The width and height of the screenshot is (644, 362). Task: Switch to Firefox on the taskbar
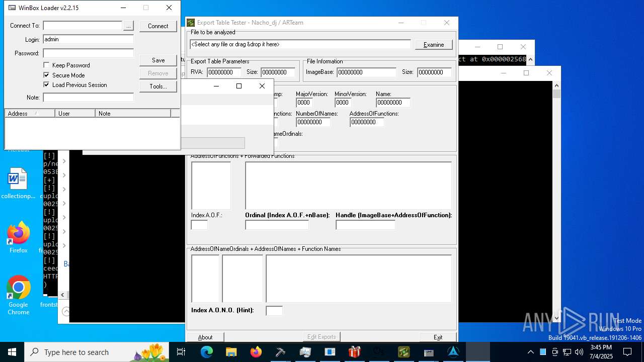256,352
